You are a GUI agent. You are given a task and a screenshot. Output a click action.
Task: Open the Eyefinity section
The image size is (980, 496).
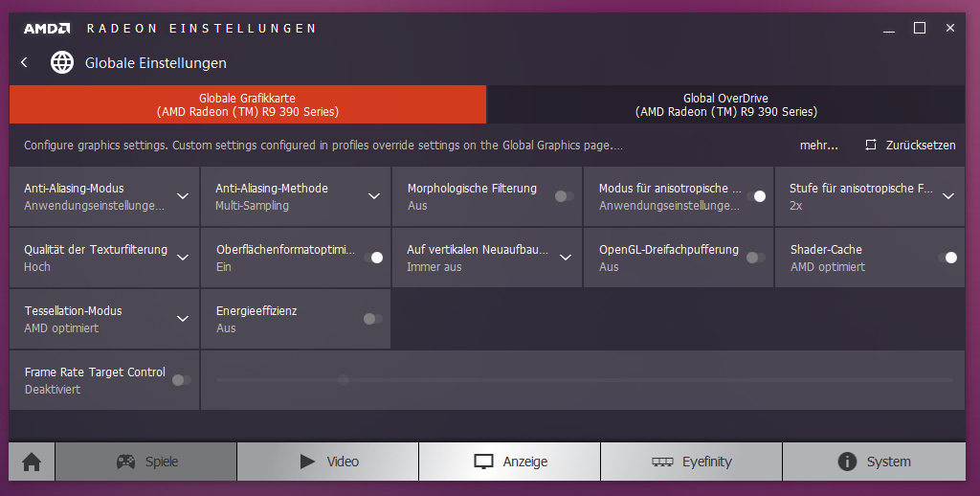(691, 462)
